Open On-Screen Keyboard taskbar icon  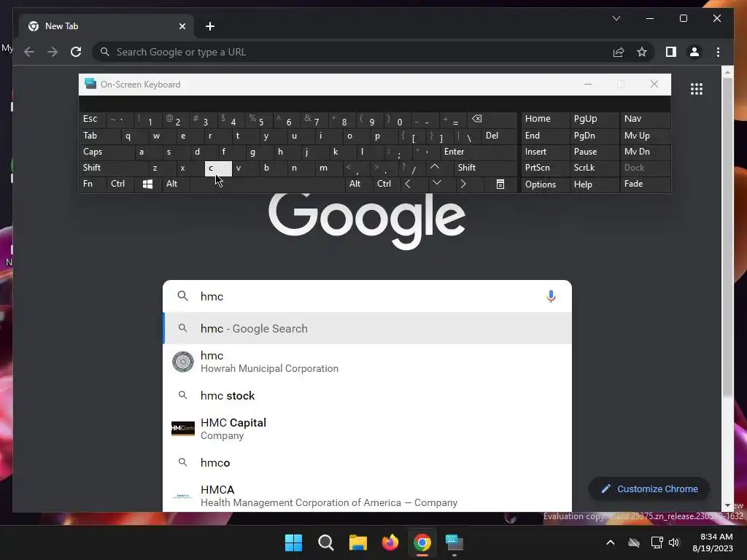[x=454, y=542]
